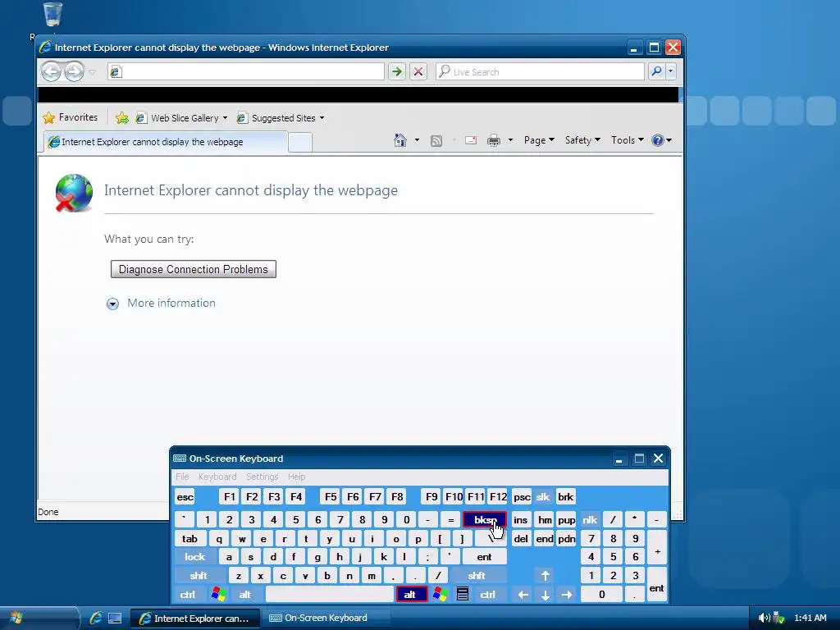Open the Suggested Sites dropdown
This screenshot has width=840, height=630.
[x=281, y=118]
